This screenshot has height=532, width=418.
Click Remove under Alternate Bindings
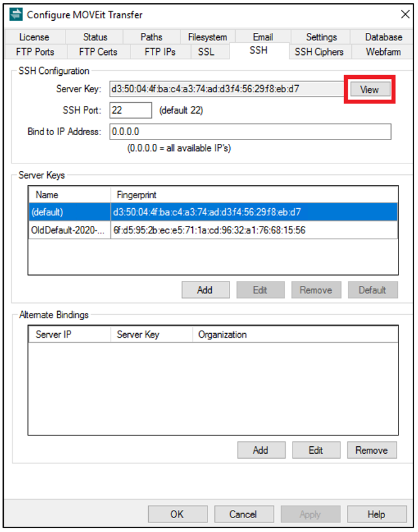point(371,450)
